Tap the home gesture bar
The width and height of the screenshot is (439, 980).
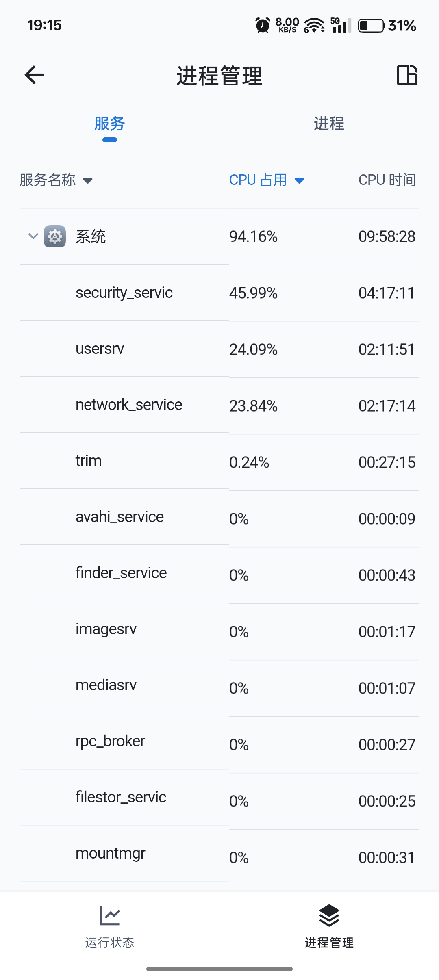[x=219, y=969]
